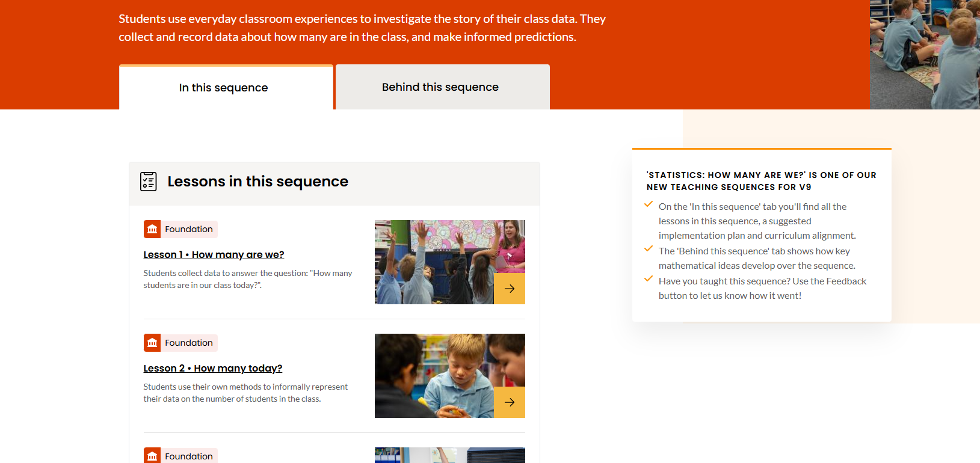Click the Lessons in this sequence heading
Viewport: 980px width, 463px height.
coord(257,182)
